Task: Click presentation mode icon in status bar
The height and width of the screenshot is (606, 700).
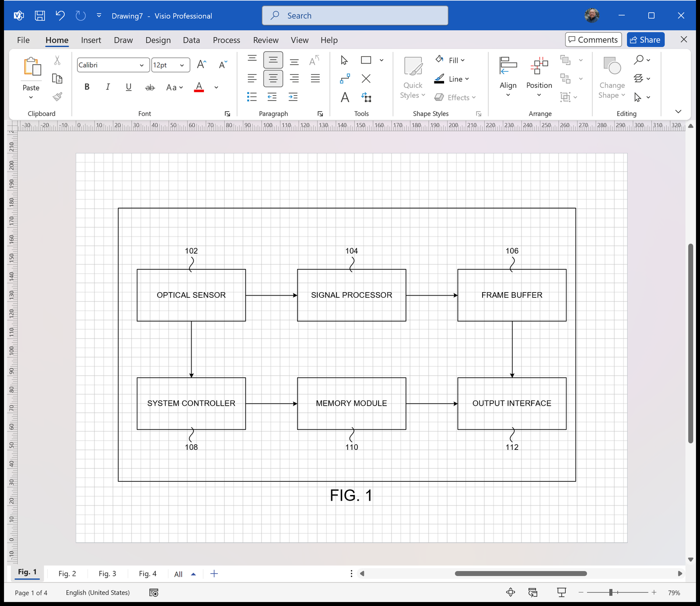Action: (562, 592)
